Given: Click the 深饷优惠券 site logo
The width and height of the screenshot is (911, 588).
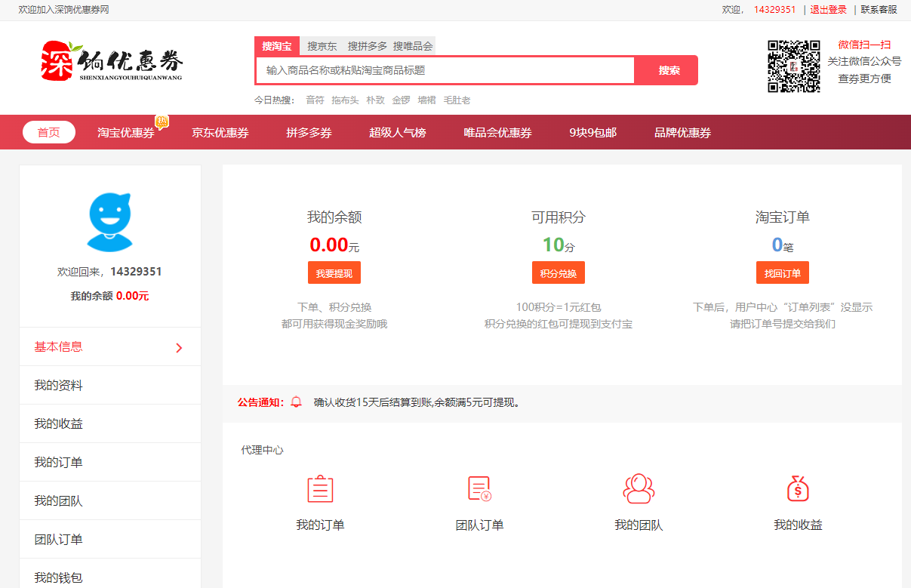Looking at the screenshot, I should pos(112,60).
